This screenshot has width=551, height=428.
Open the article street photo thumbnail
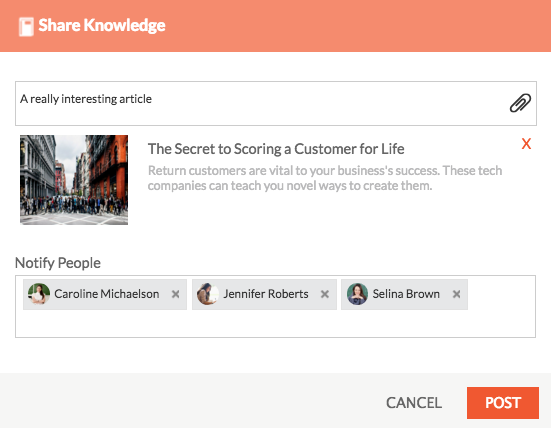pos(74,180)
